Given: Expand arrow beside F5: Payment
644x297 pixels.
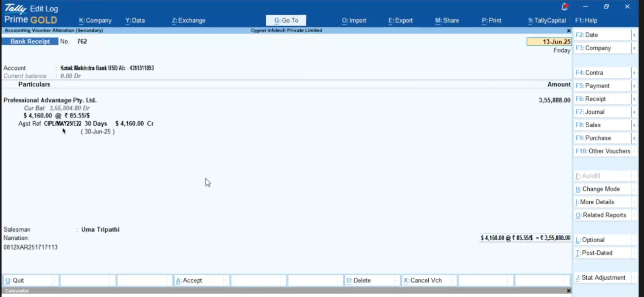Looking at the screenshot, I should click(634, 86).
